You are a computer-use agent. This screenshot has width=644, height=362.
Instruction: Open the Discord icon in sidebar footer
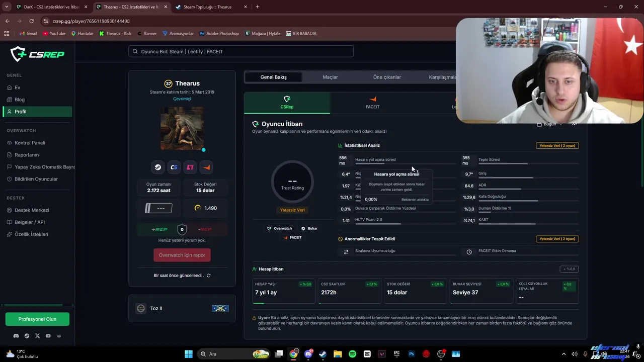16,336
